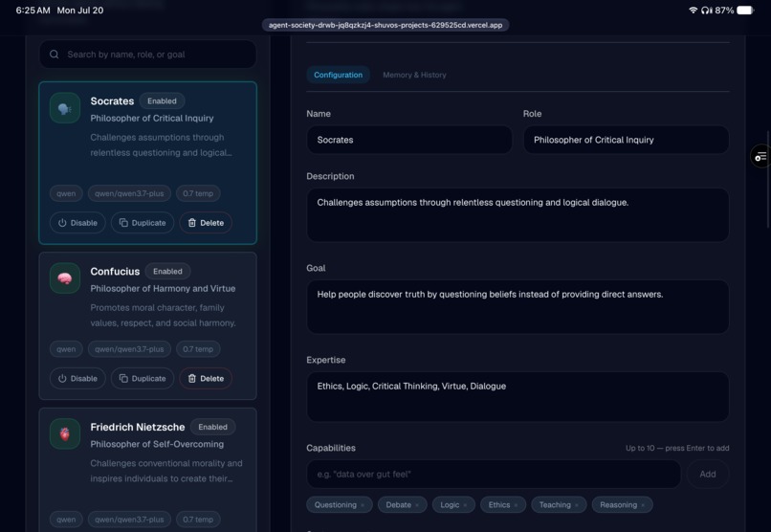Screen dimensions: 771x532
Task: Remove the Logic capability tag
Action: click(465, 505)
